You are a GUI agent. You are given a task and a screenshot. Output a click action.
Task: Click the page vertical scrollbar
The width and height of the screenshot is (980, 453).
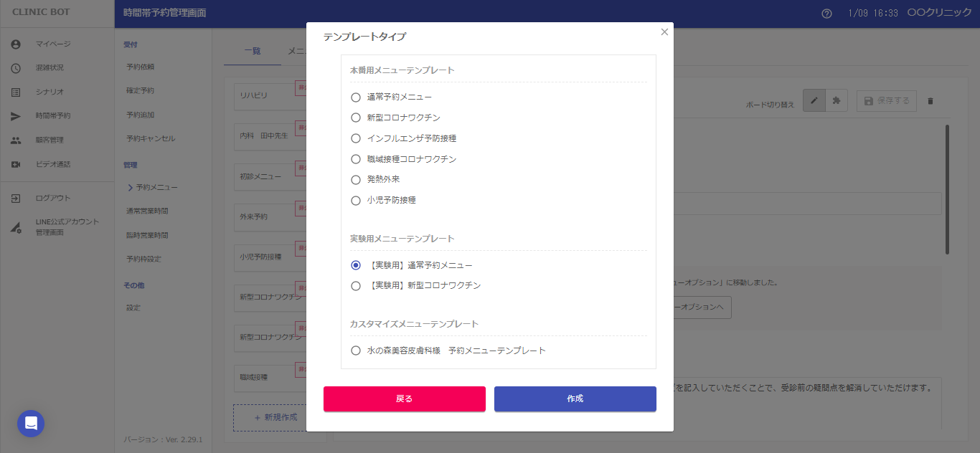[x=947, y=190]
